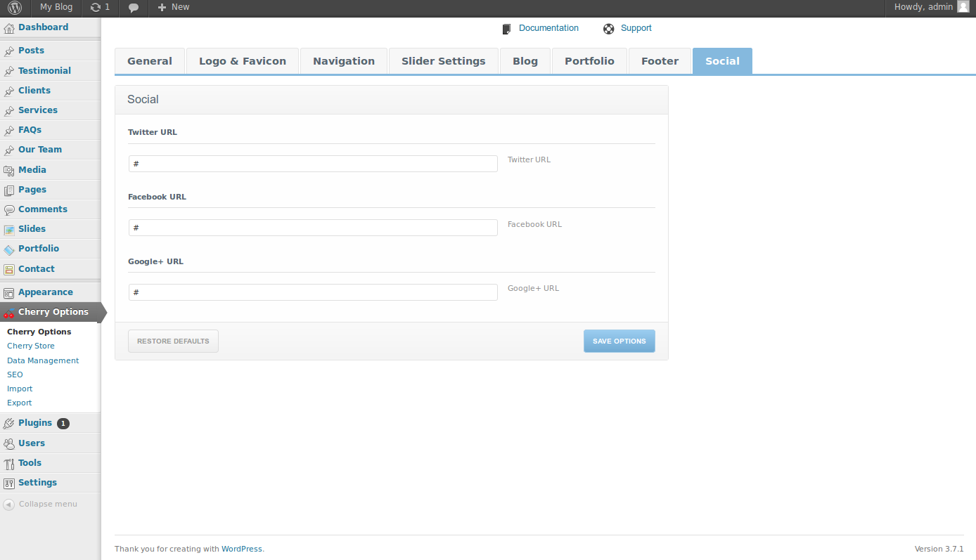Open the updates icon in admin bar
The width and height of the screenshot is (976, 560).
tap(96, 8)
